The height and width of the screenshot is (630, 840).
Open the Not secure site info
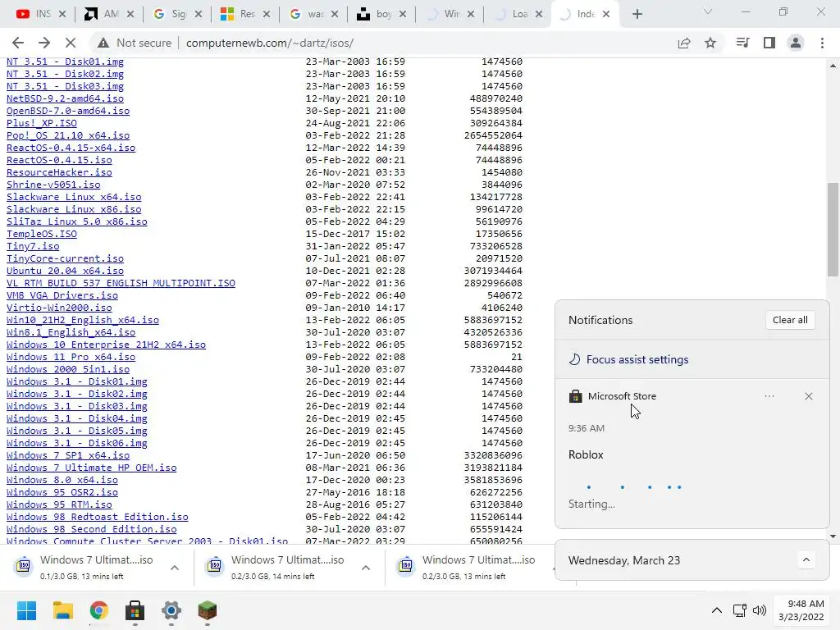coord(135,43)
